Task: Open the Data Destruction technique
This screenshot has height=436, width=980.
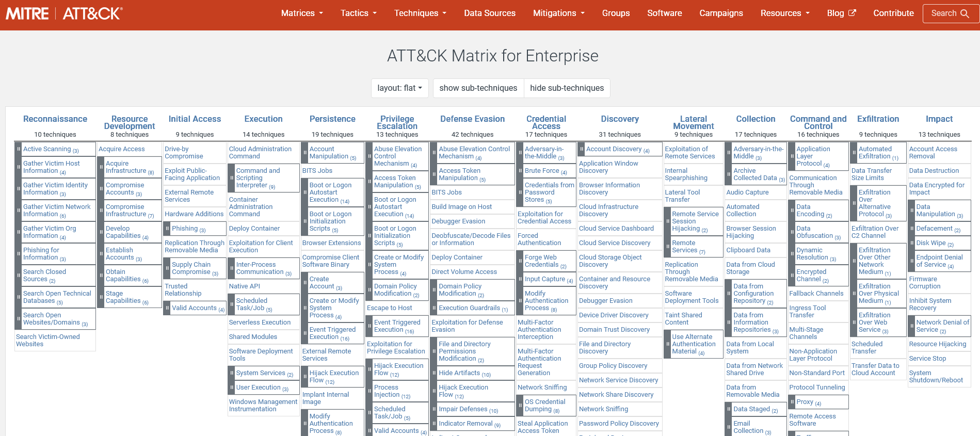Action: 934,171
